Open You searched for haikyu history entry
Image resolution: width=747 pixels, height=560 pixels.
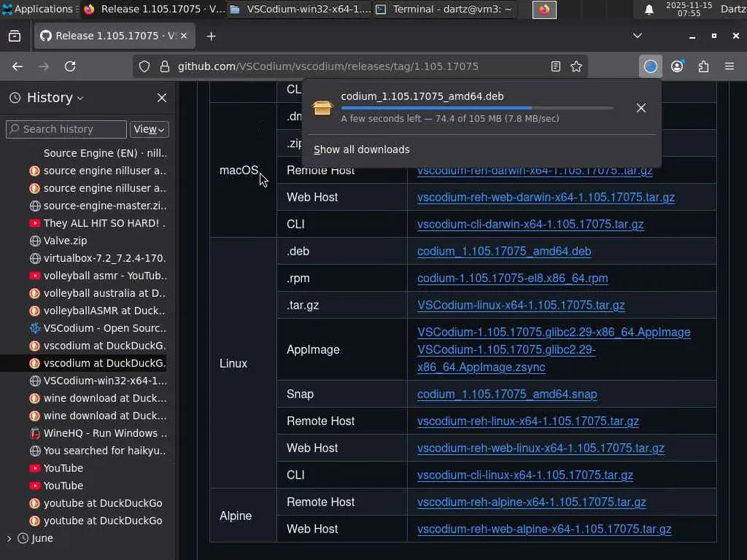point(99,451)
